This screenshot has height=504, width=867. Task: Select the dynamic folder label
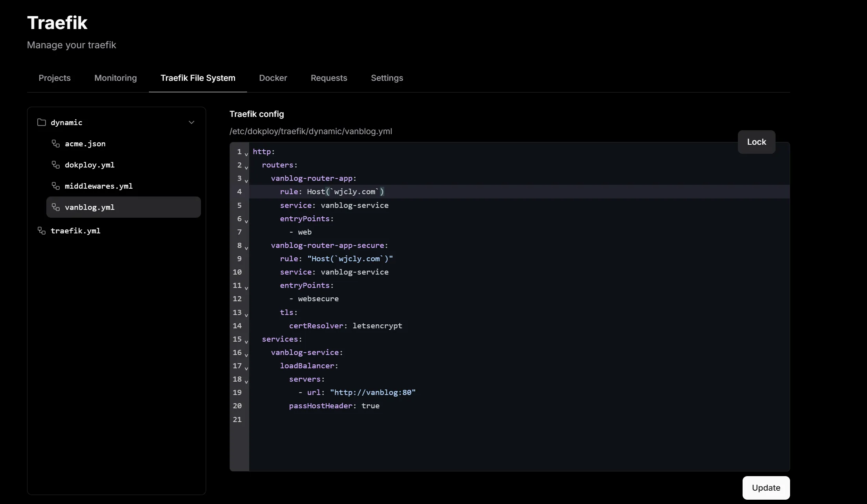pyautogui.click(x=66, y=122)
